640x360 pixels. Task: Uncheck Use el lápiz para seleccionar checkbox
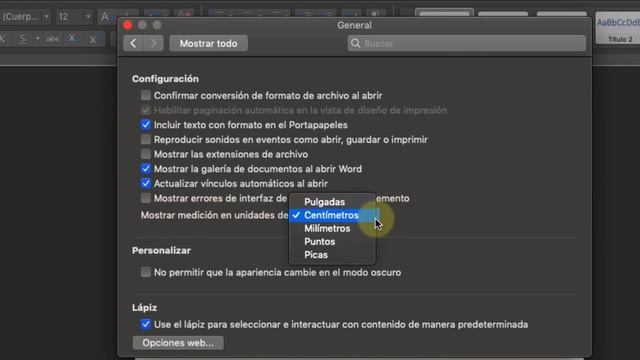click(x=146, y=324)
